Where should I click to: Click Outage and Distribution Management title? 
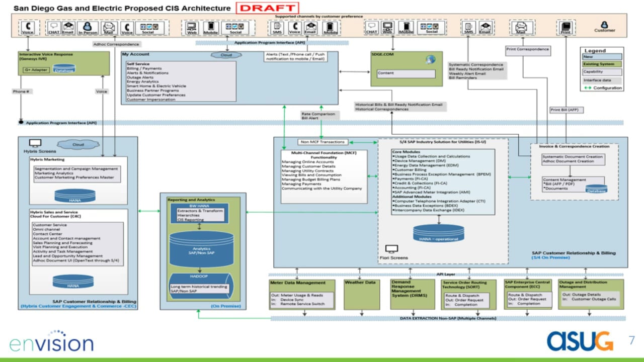coord(584,285)
